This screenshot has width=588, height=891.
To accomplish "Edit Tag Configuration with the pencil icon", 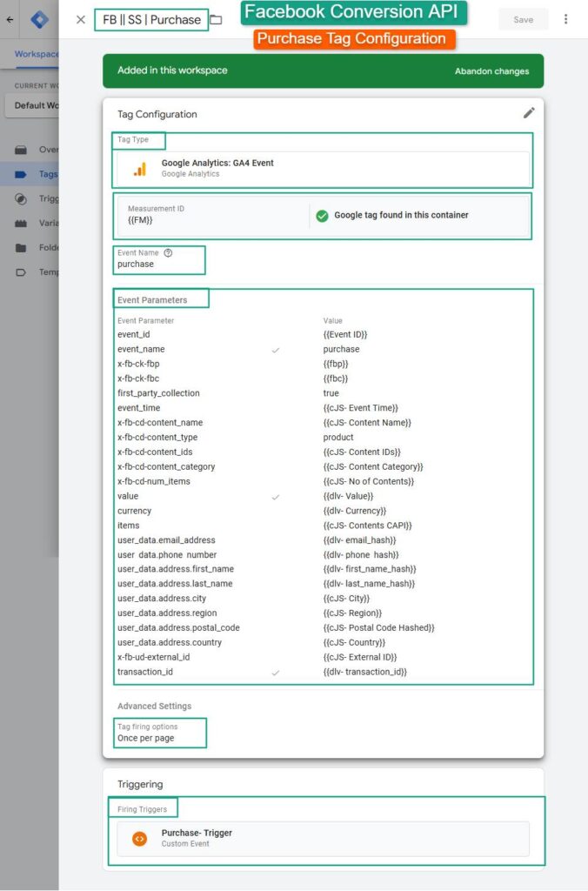I will pyautogui.click(x=529, y=113).
